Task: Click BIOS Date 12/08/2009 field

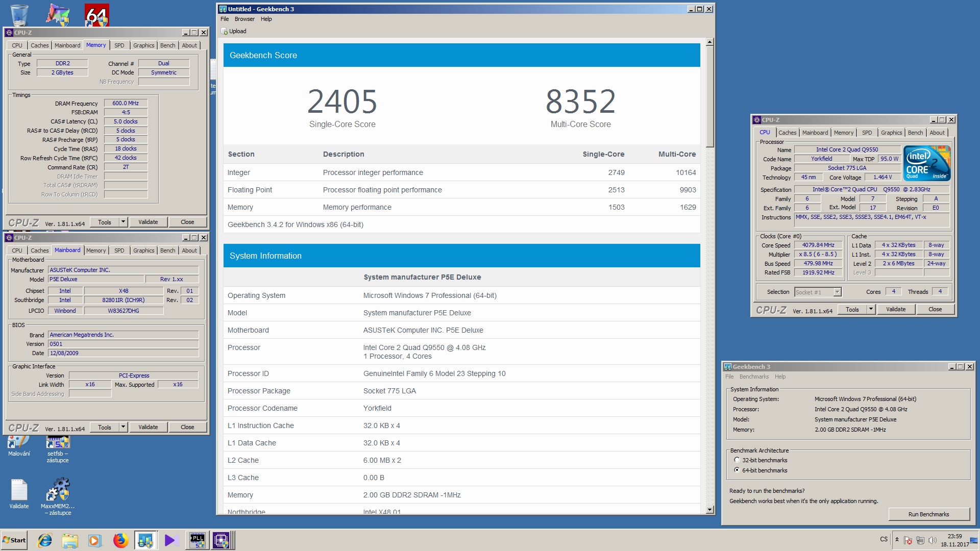Action: 123,353
